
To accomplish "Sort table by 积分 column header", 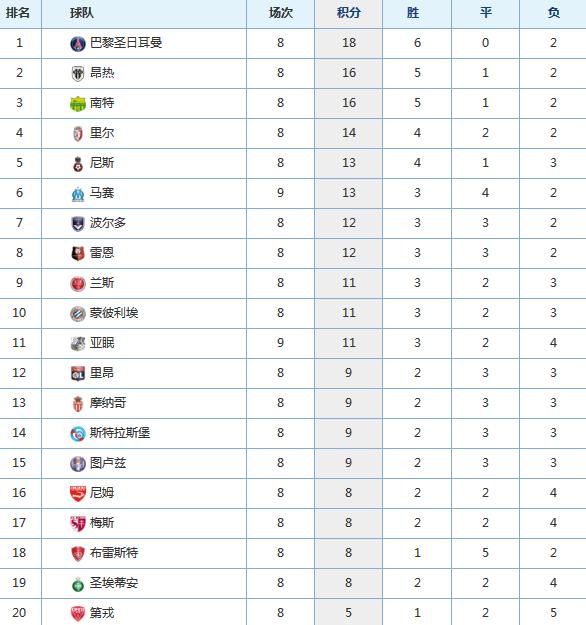I will tap(348, 13).
